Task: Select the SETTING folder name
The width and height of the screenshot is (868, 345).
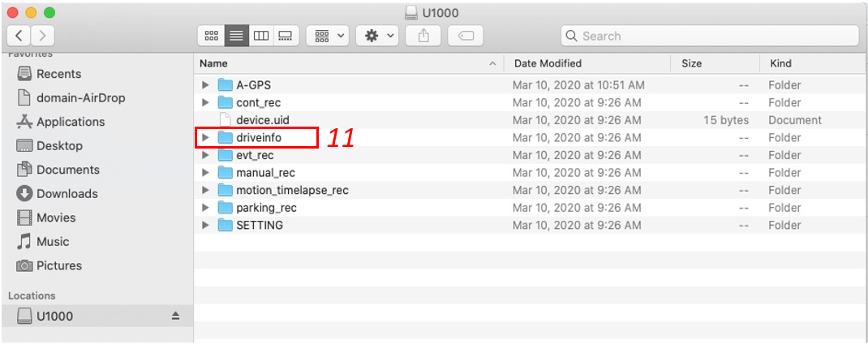Action: tap(260, 226)
